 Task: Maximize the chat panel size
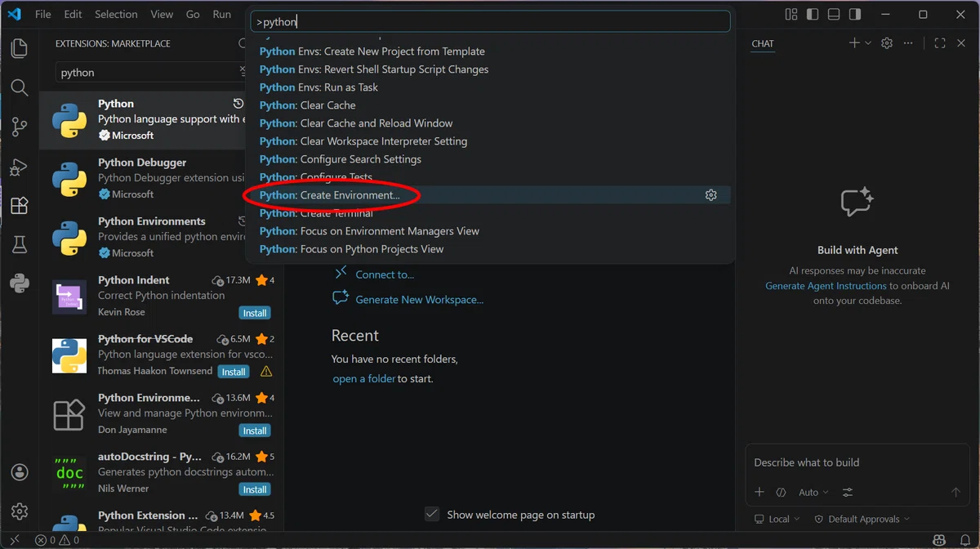coord(940,43)
